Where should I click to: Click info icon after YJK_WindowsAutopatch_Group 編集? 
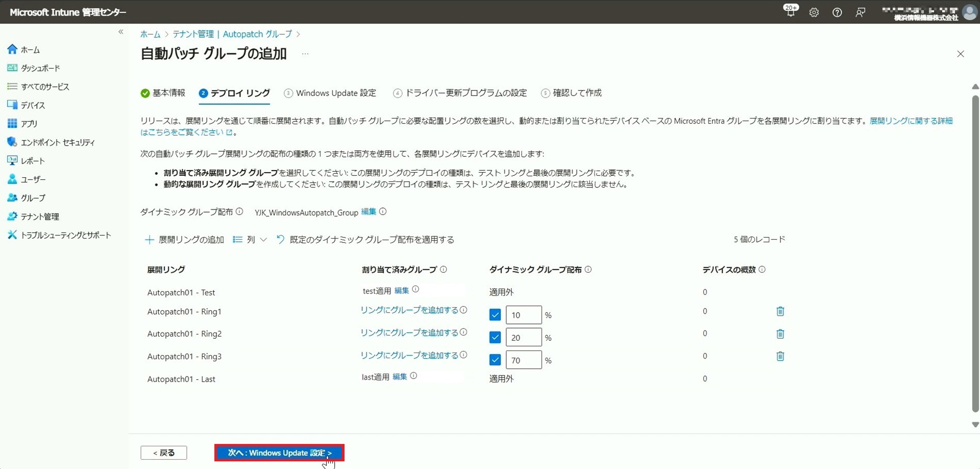383,212
